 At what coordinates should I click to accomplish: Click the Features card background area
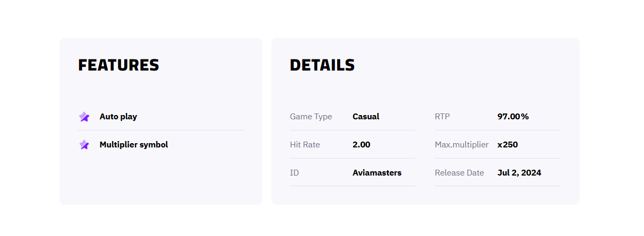click(161, 180)
